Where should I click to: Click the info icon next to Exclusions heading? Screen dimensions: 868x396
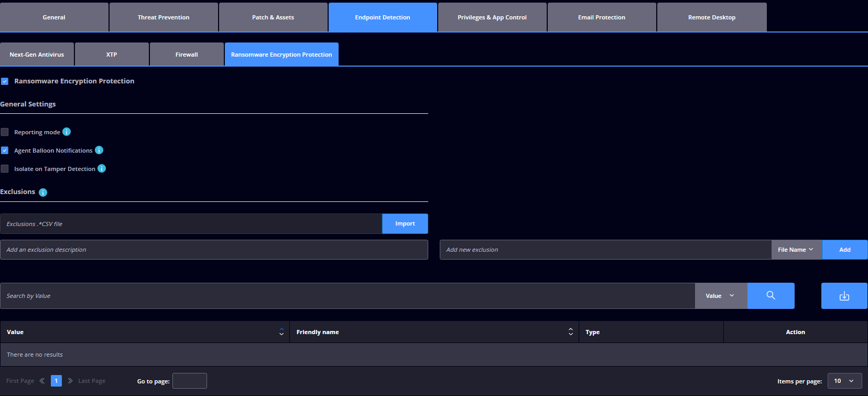(x=43, y=192)
